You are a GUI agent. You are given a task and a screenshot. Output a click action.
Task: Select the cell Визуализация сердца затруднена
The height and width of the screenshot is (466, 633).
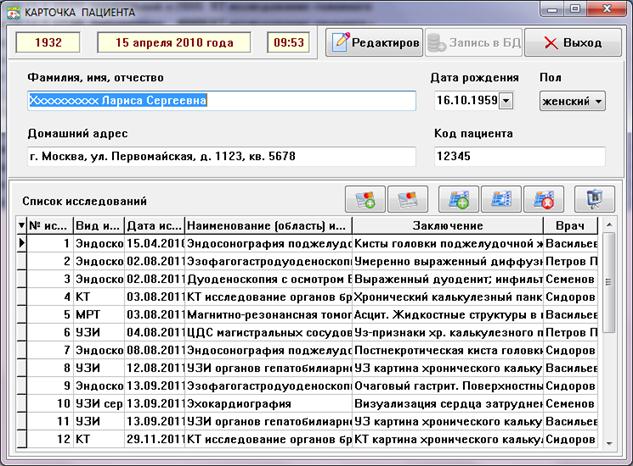coord(448,403)
